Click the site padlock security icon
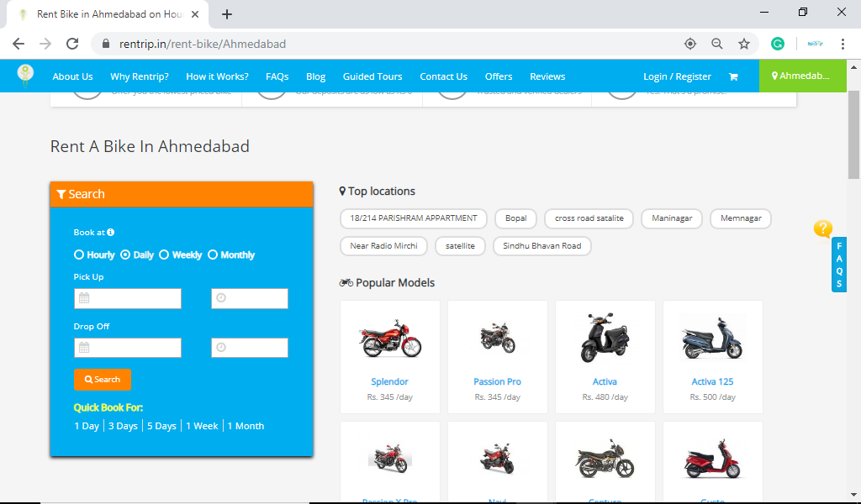Screen dimensions: 861x504 pos(107,44)
